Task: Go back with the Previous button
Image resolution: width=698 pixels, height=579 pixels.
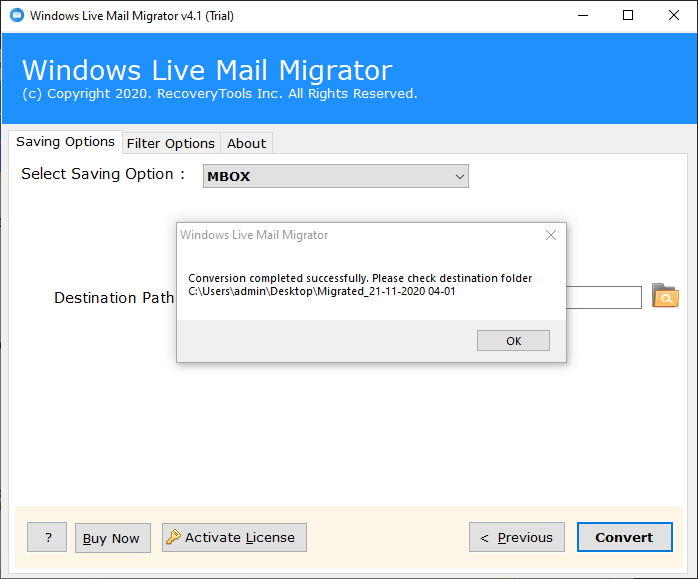Action: (x=517, y=537)
